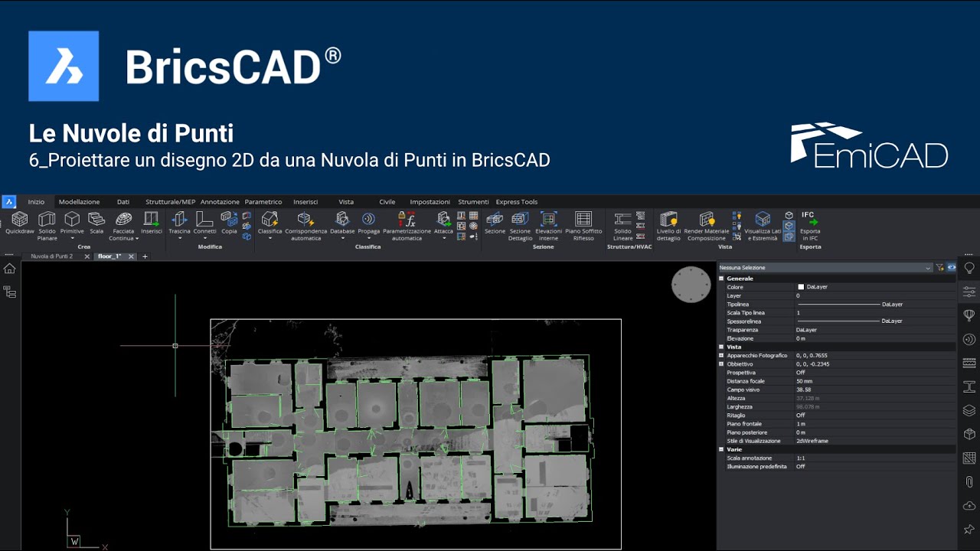This screenshot has height=551, width=980.
Task: Open the BricsCAD application menu logo
Action: [x=9, y=202]
